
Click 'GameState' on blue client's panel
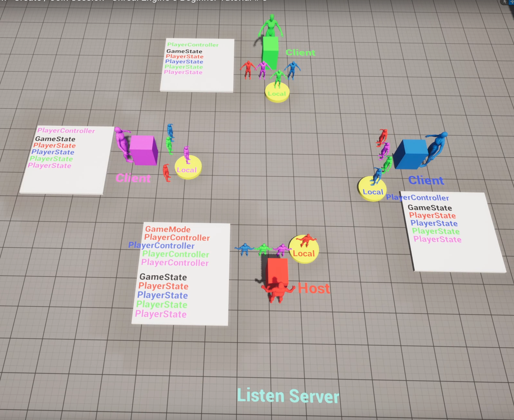[430, 208]
